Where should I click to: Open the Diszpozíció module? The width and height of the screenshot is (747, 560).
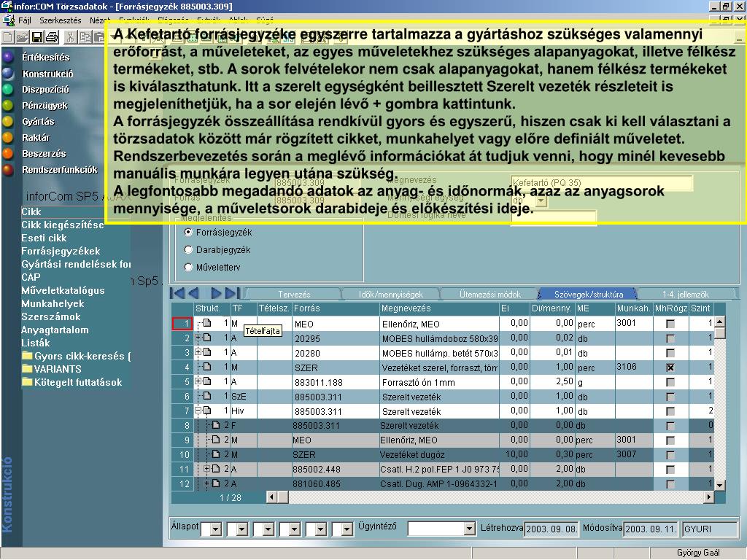pos(45,90)
